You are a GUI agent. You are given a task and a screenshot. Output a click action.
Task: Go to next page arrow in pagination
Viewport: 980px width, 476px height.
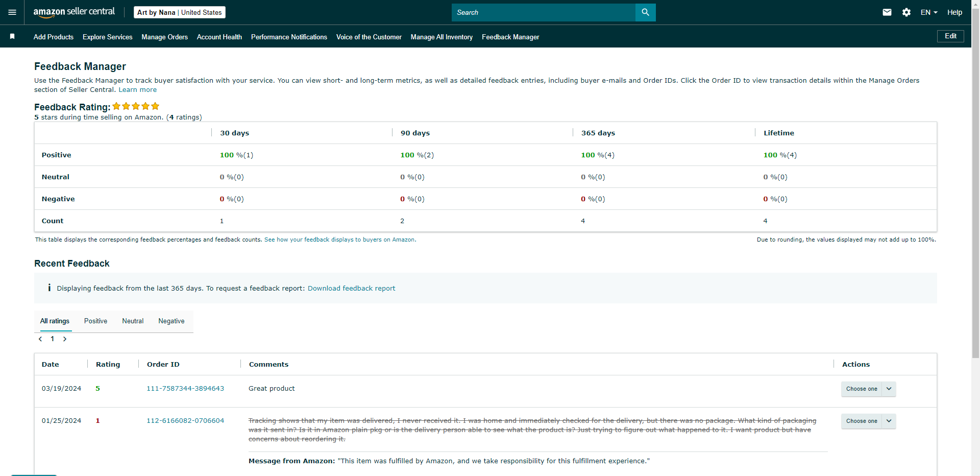[x=65, y=339]
